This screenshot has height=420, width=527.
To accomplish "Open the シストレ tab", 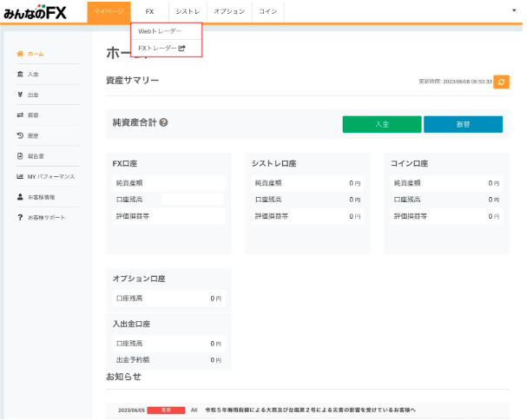I will [188, 12].
